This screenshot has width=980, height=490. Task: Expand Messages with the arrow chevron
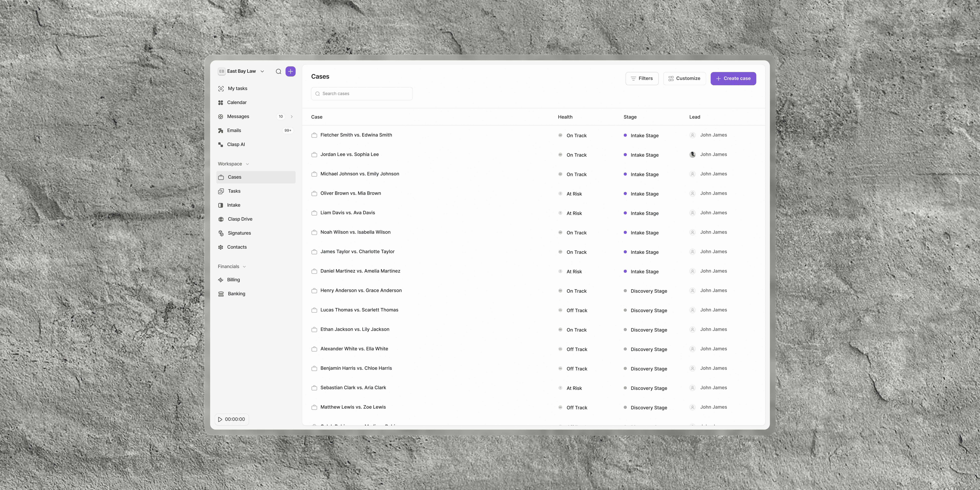point(292,117)
